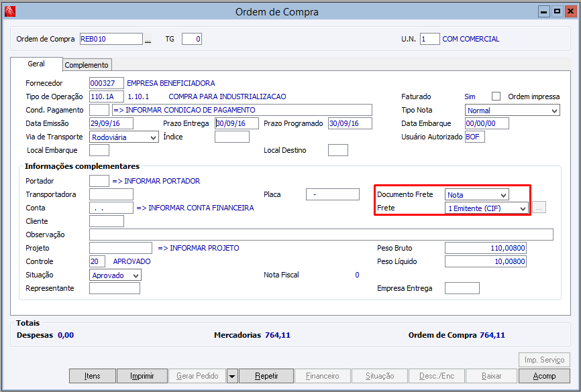Click the Local Embarque input field
Screen dimensions: 581x392
(99, 150)
